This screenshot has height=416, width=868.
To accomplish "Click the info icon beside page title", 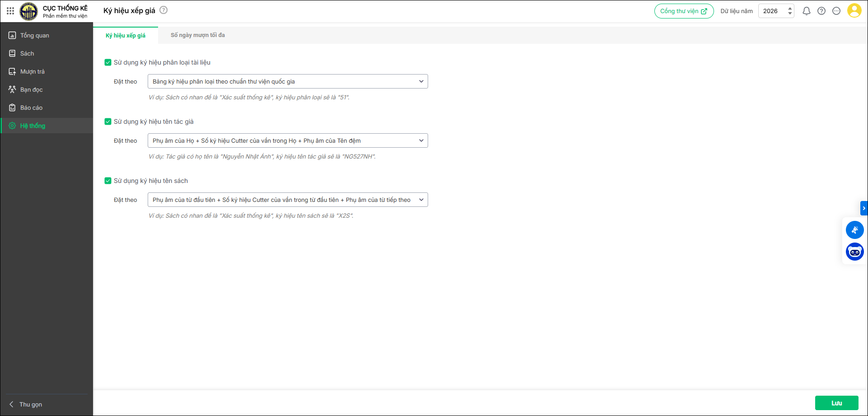I will click(163, 10).
